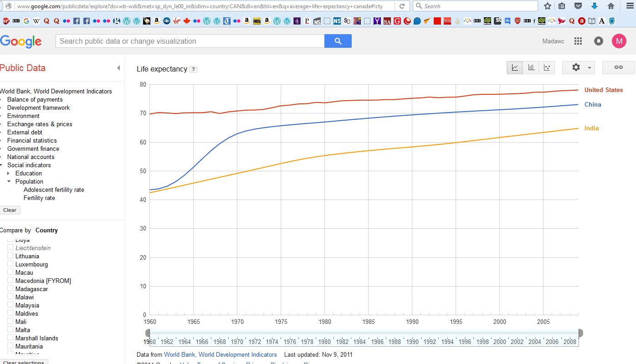Select Fertility rate metric
The width and height of the screenshot is (636, 364).
tap(39, 198)
